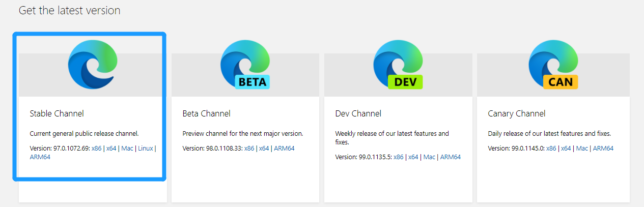
Task: Download Beta Channel x64 build
Action: 264,149
